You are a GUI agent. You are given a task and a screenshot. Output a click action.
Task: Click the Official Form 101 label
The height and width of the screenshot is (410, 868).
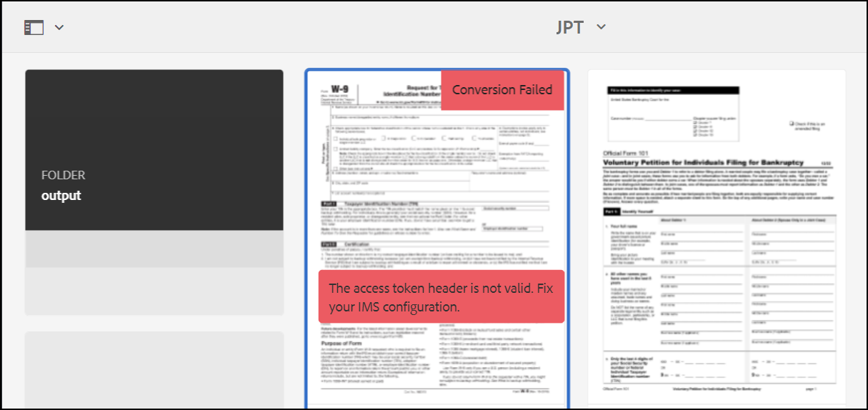tap(624, 153)
